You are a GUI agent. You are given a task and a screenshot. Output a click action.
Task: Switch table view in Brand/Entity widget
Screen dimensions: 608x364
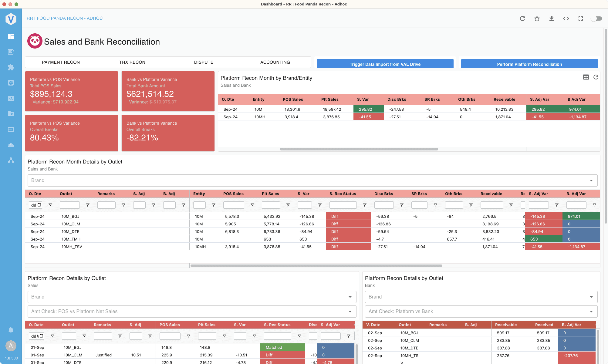coord(586,77)
